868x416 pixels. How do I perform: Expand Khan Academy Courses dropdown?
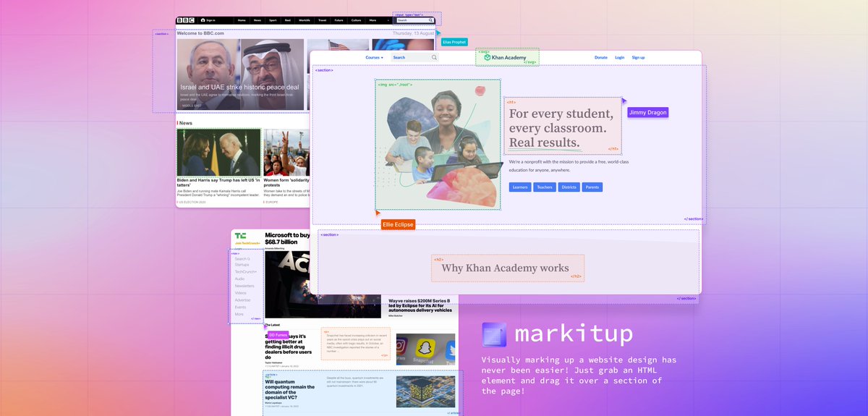(374, 57)
